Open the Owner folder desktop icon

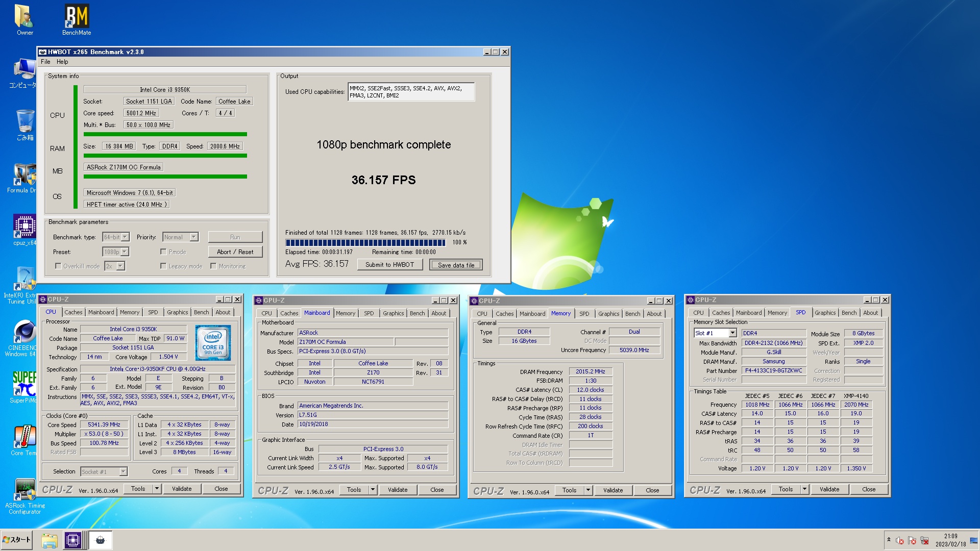24,19
